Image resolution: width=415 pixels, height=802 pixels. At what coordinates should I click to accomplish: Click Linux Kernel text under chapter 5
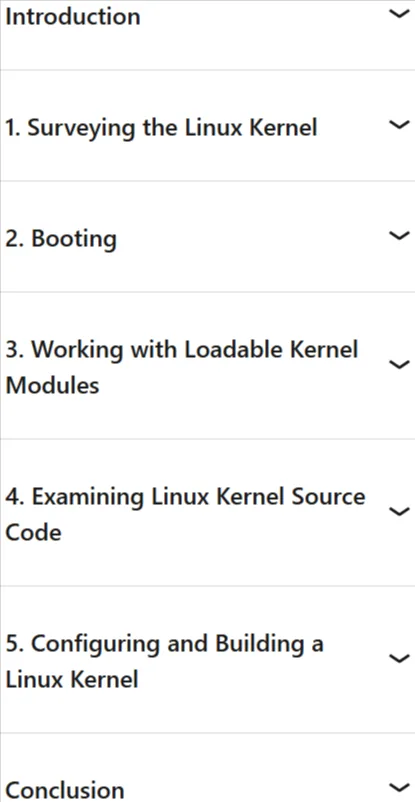tap(72, 680)
